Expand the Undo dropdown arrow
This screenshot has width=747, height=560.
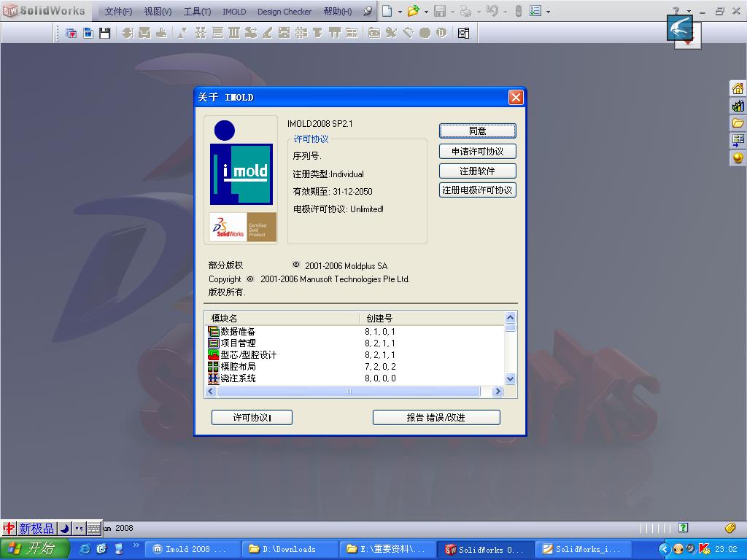[505, 12]
